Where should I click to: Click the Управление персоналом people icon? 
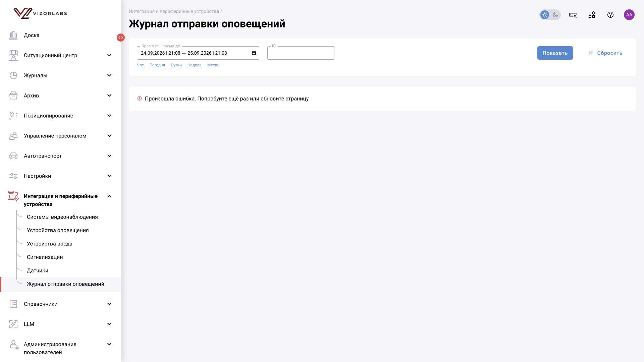(x=13, y=136)
